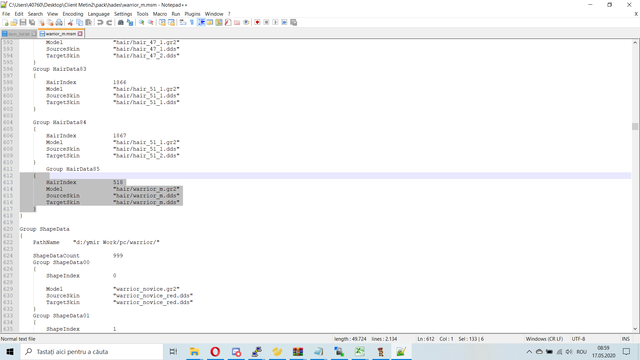Click the Close document toolbar icon
The image size is (640, 360).
41,22
